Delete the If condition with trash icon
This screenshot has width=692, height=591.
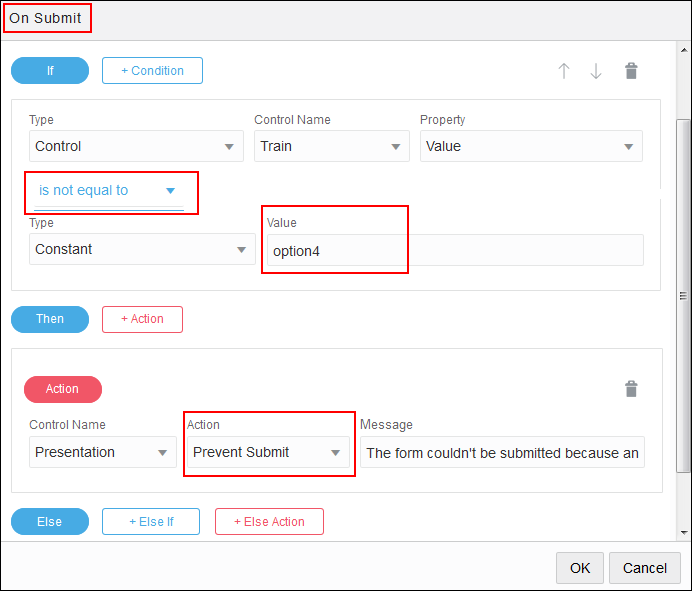[631, 71]
